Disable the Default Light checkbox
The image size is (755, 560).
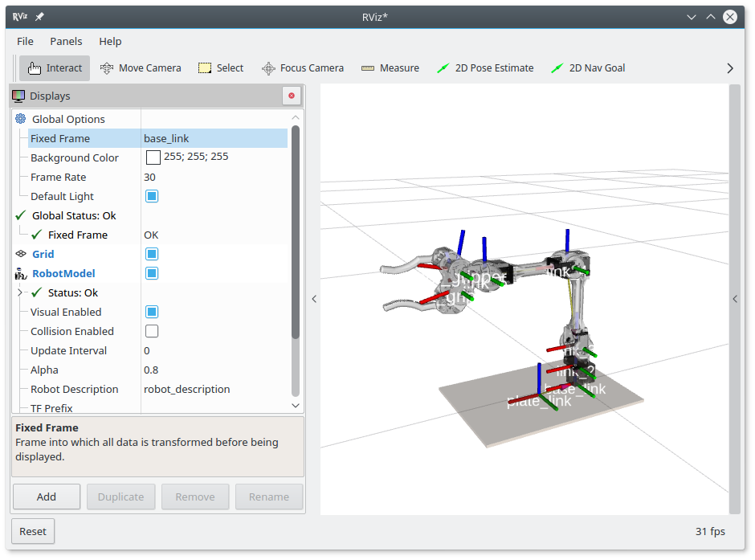point(152,196)
